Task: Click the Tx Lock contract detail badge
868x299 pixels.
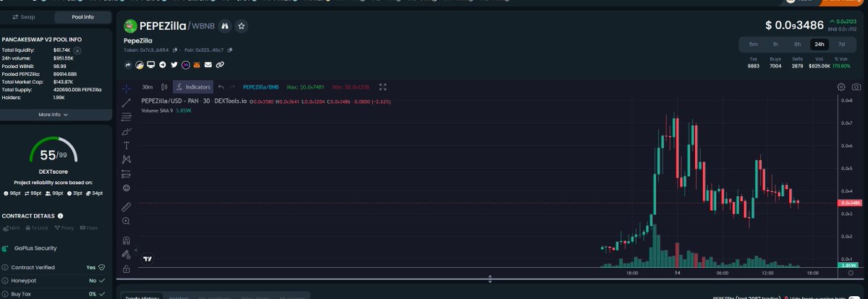Action: tap(38, 228)
